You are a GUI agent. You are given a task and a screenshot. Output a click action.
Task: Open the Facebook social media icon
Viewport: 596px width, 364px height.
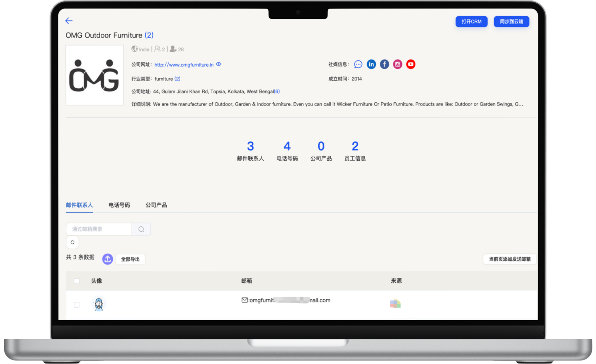click(384, 64)
